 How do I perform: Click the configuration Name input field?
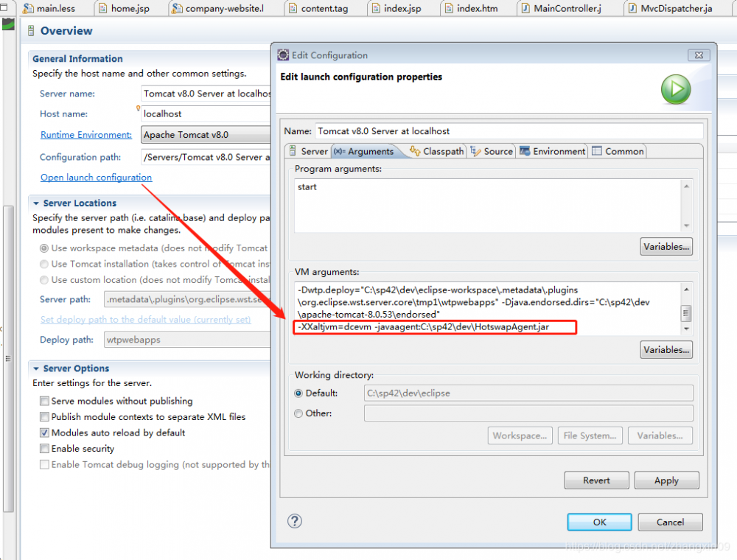click(x=509, y=131)
